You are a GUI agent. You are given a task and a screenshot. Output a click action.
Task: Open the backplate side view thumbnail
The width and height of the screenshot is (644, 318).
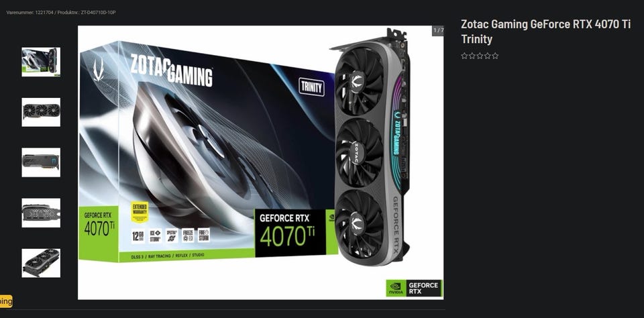point(41,162)
